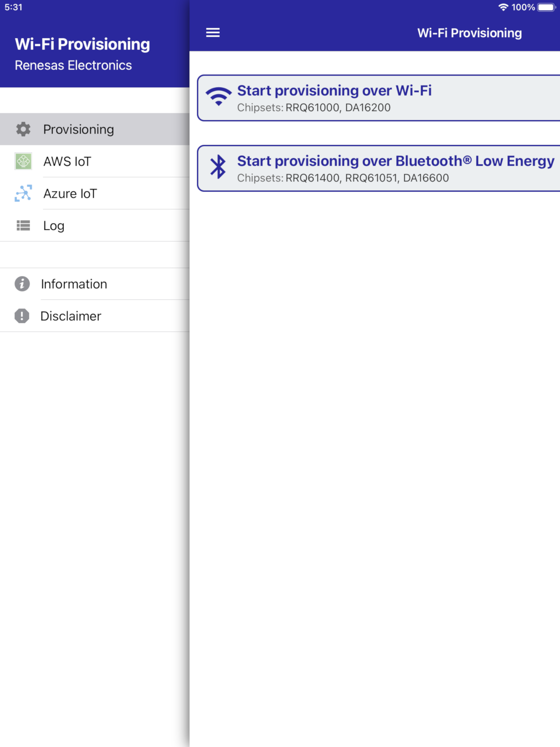Start provisioning over Wi-Fi
The image size is (560, 747).
pos(379,98)
